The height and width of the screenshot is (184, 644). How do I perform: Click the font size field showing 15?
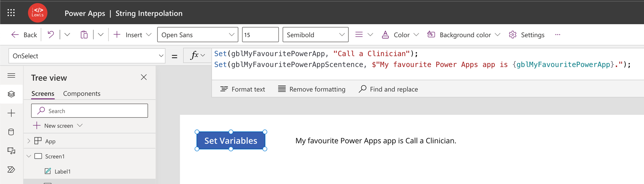[x=260, y=35]
